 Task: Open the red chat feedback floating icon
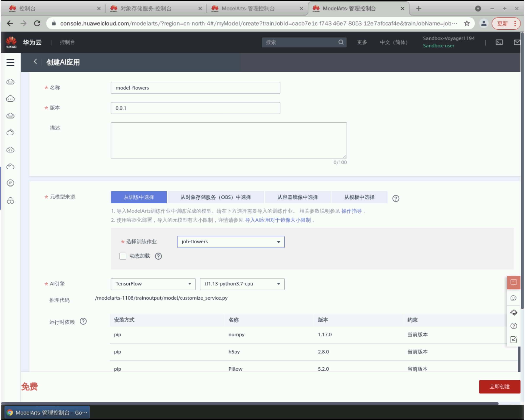(513, 282)
